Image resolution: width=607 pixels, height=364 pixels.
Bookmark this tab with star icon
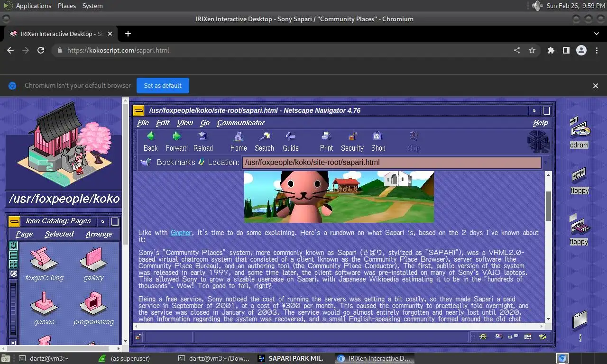[x=532, y=50]
